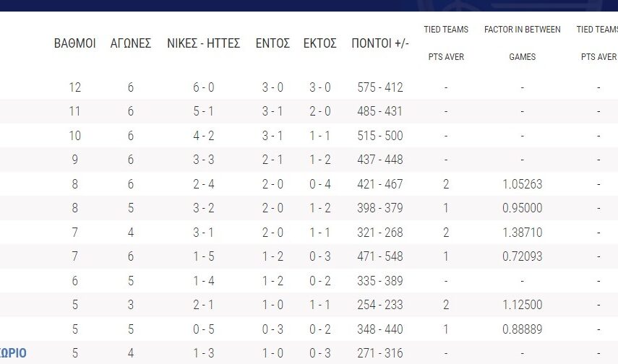Click the 485 - 431 points cell

pyautogui.click(x=380, y=111)
